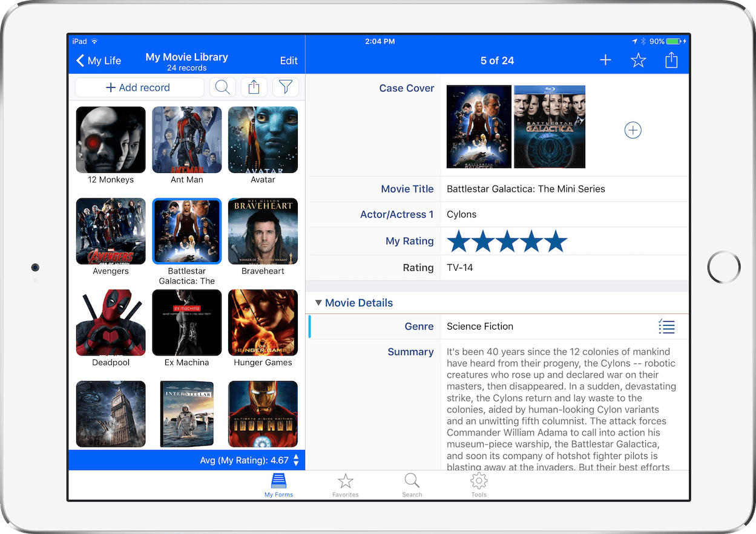Tap the 'My Rating' field label
Screen dimensions: 756x534
click(410, 241)
